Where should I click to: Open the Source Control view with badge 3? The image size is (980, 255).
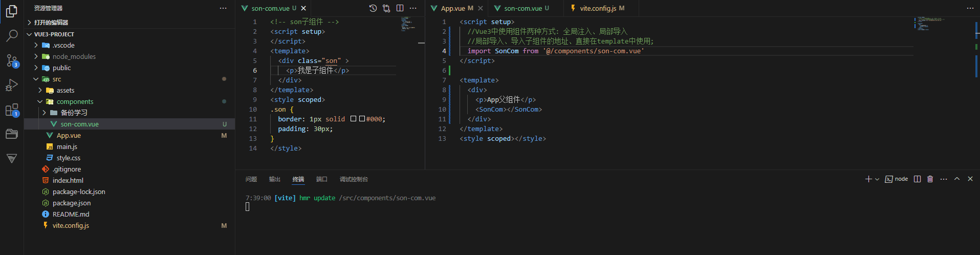[11, 60]
